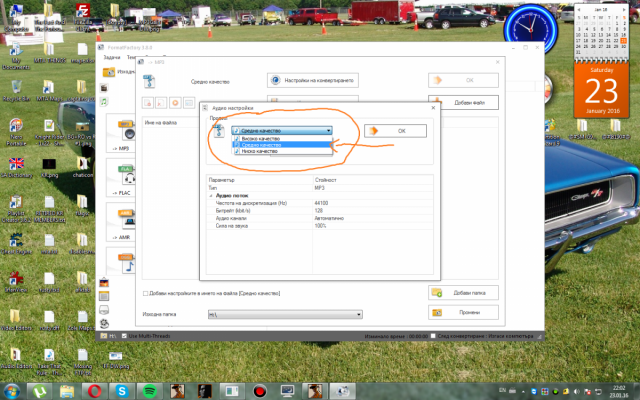Click OK in the Аудио настройки dialog
The image size is (640, 400).
click(x=395, y=130)
